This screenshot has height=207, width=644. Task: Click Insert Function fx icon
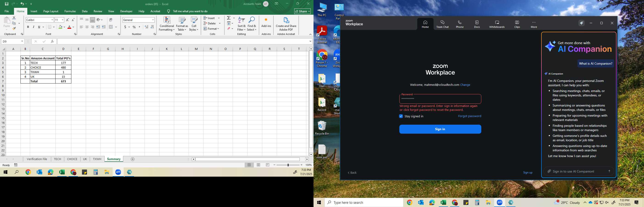[x=52, y=41]
